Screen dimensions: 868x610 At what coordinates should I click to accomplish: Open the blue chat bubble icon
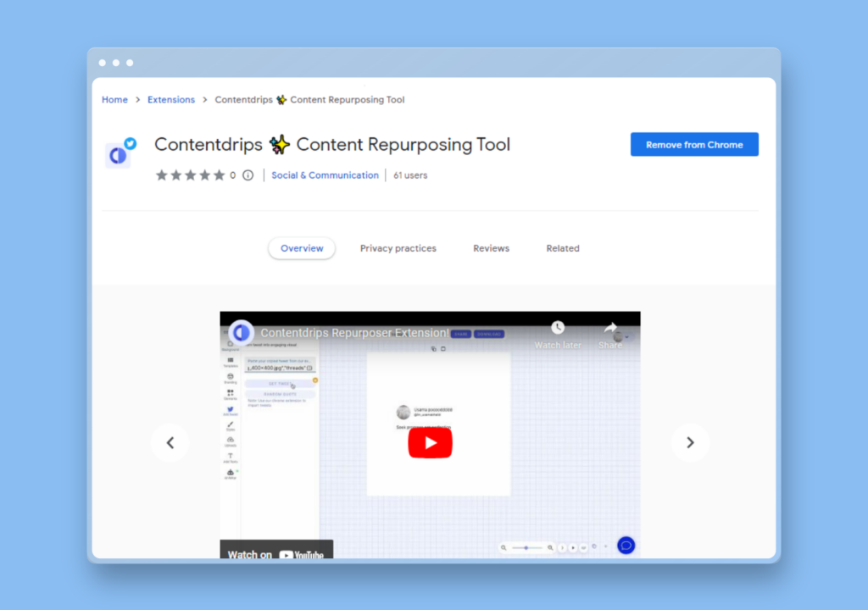(626, 546)
